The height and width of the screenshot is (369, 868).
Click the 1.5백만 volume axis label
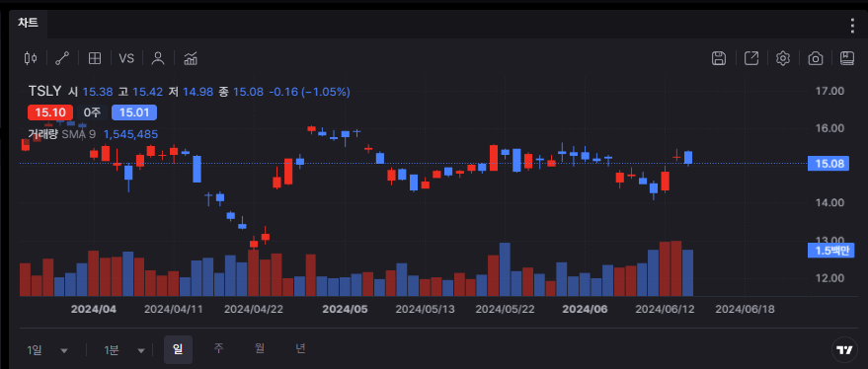(831, 250)
